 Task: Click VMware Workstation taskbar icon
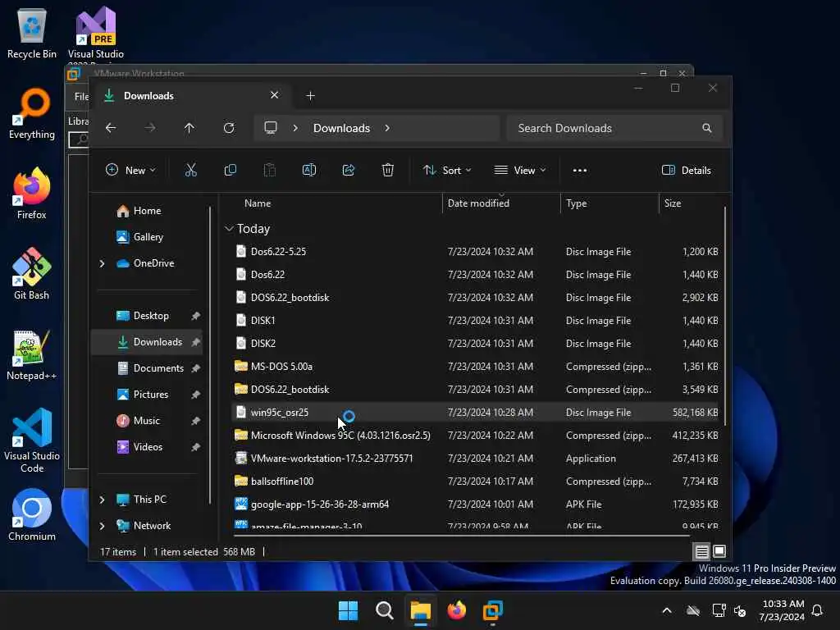(x=493, y=610)
